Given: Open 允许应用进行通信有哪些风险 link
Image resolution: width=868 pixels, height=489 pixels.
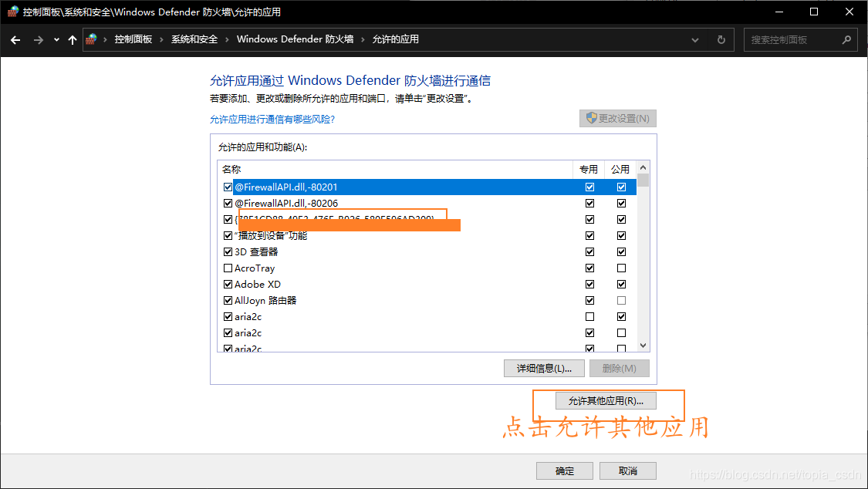Looking at the screenshot, I should pyautogui.click(x=272, y=119).
